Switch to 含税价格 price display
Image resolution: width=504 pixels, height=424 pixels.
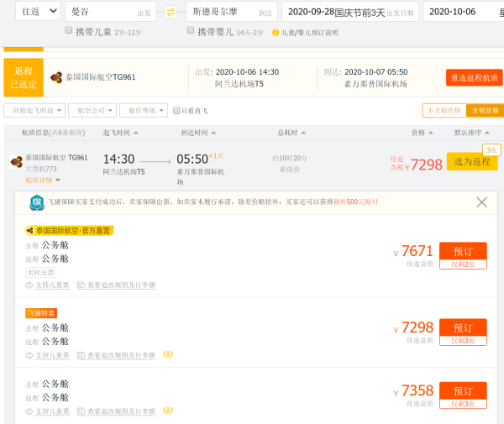coord(486,111)
